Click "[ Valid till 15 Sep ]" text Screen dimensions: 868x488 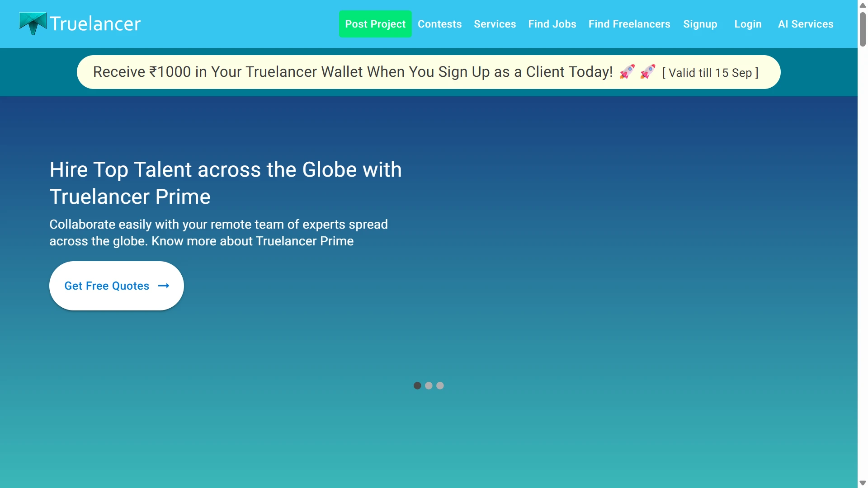(710, 73)
